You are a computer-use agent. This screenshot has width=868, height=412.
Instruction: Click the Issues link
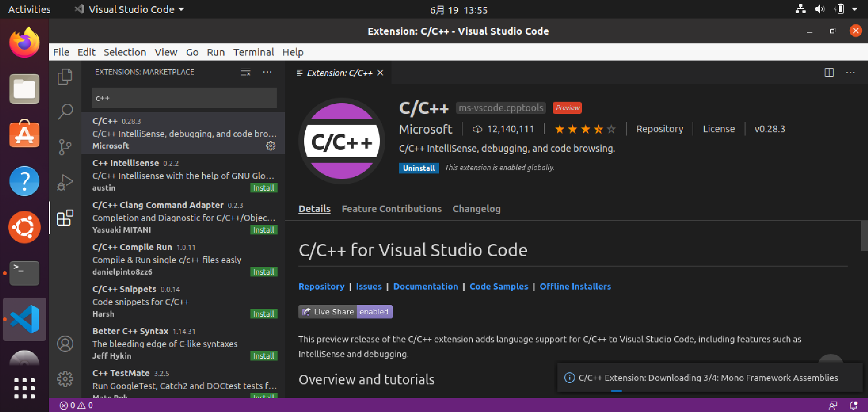coord(368,286)
